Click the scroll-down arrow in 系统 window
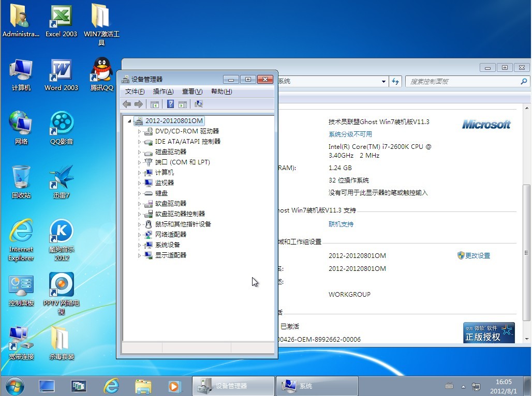The height and width of the screenshot is (396, 532). (x=527, y=339)
